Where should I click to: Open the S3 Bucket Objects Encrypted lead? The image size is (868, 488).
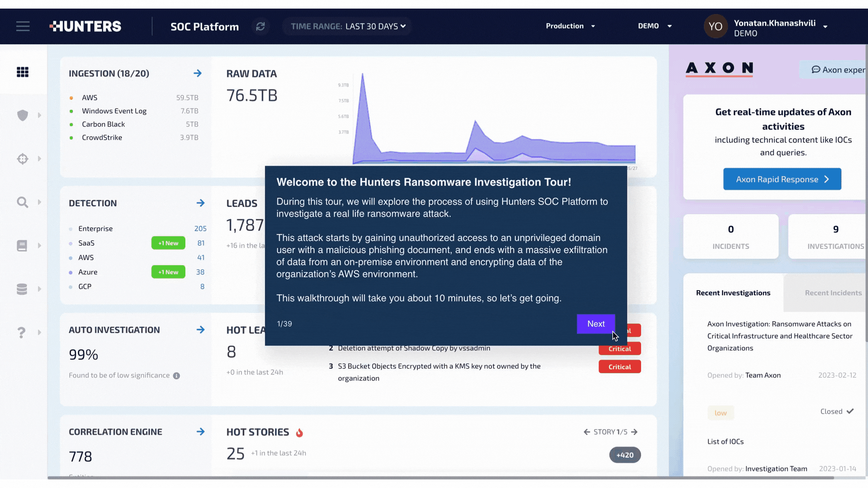coord(439,372)
